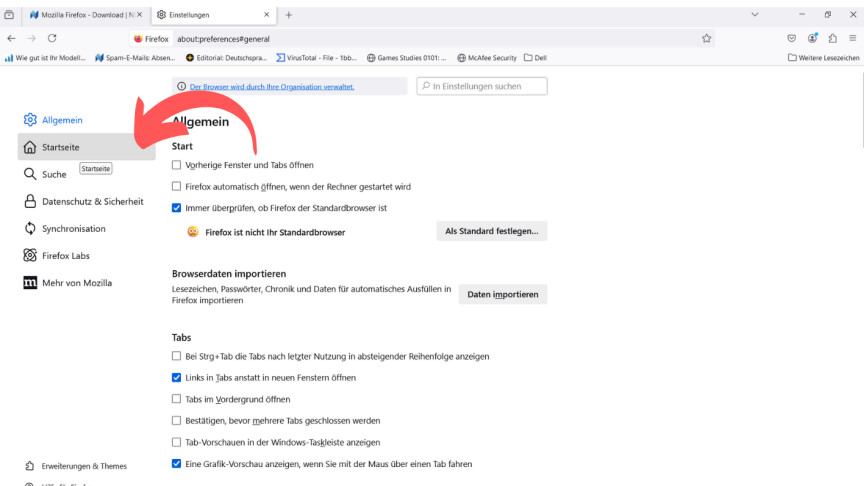Viewport: 864px width, 486px height.
Task: Open the Firefox View icon in tab bar
Action: tap(9, 15)
